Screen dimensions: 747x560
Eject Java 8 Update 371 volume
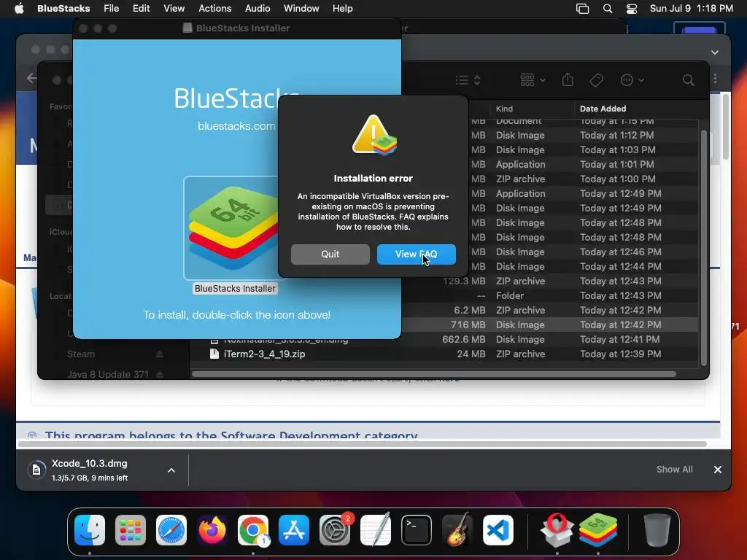[x=160, y=375]
